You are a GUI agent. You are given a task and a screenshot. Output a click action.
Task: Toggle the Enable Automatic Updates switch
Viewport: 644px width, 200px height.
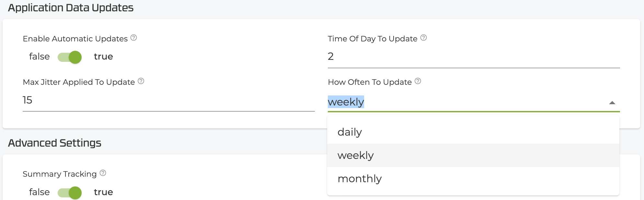click(70, 57)
